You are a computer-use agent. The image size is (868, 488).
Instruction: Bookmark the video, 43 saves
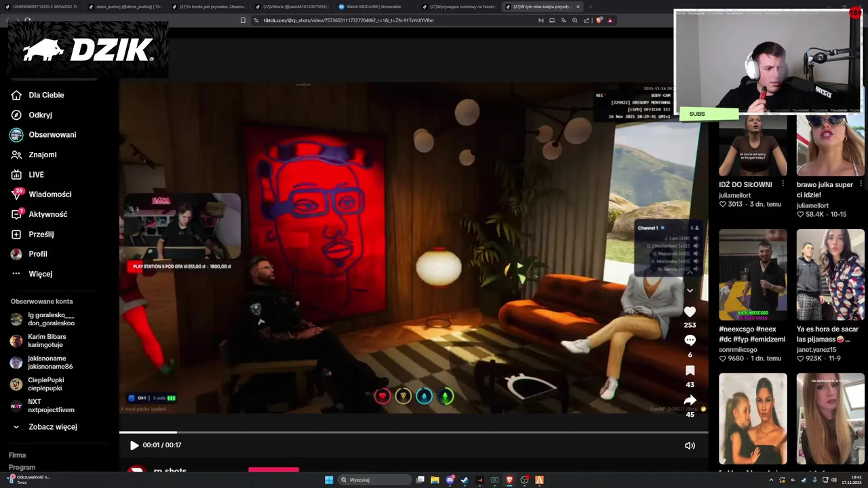click(690, 370)
